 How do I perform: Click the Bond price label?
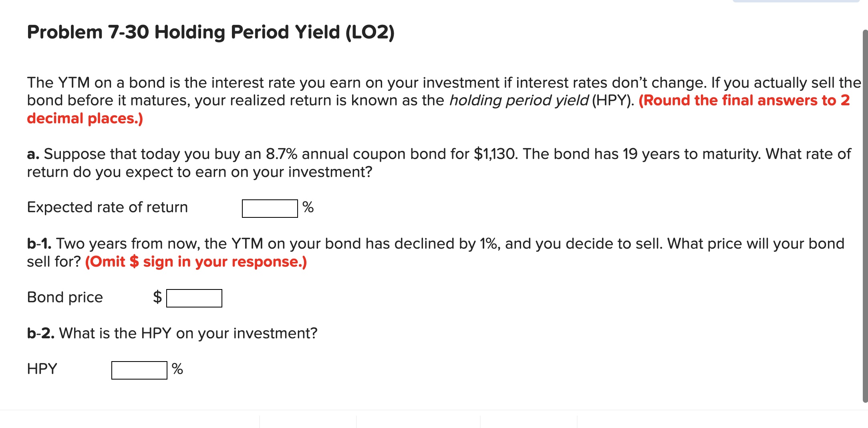(x=65, y=297)
